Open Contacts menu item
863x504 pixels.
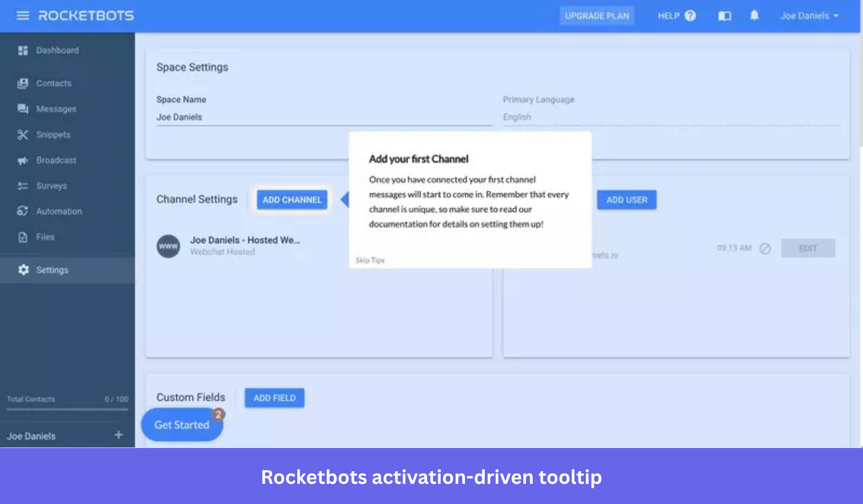[x=67, y=83]
